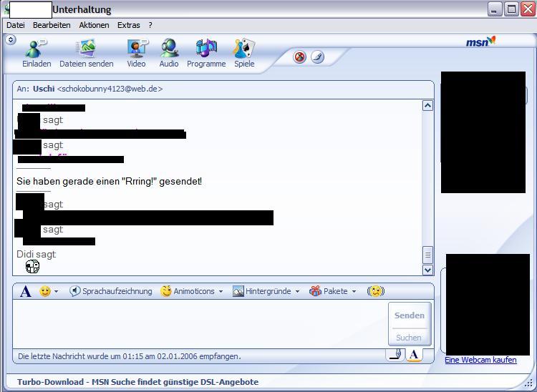
Task: Open the Bearbeiten menu
Action: pyautogui.click(x=52, y=25)
